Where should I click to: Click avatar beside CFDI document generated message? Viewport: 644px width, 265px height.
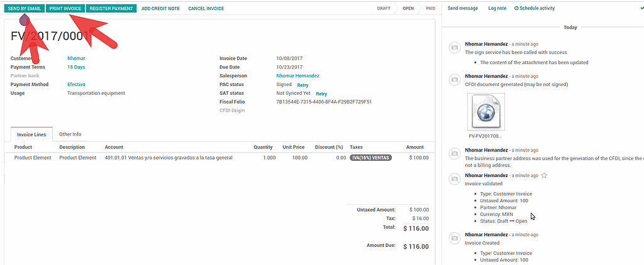454,79
